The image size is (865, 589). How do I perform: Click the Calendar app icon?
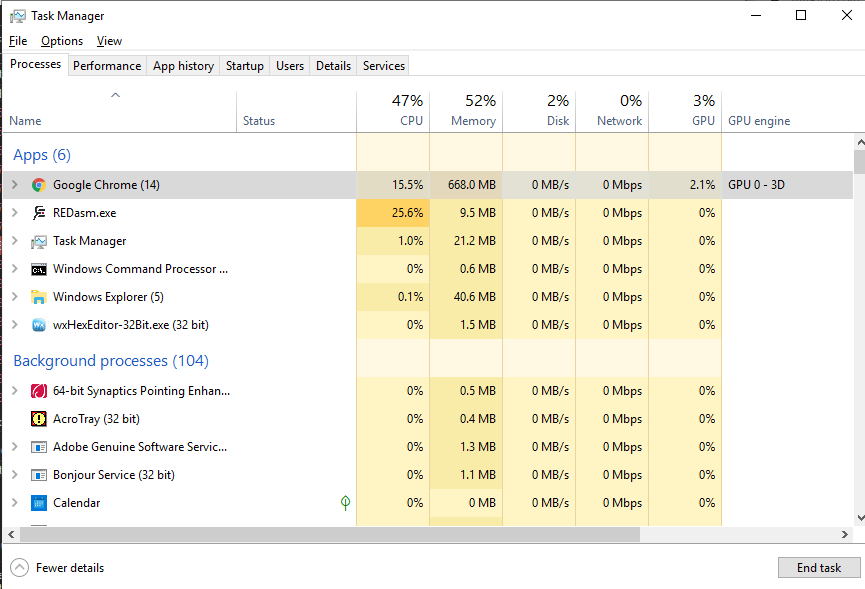tap(39, 503)
